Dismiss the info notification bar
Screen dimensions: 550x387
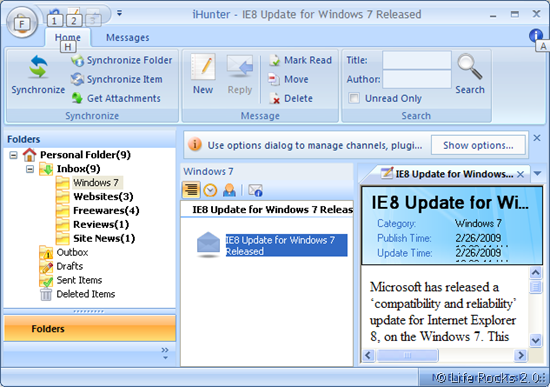tap(537, 138)
